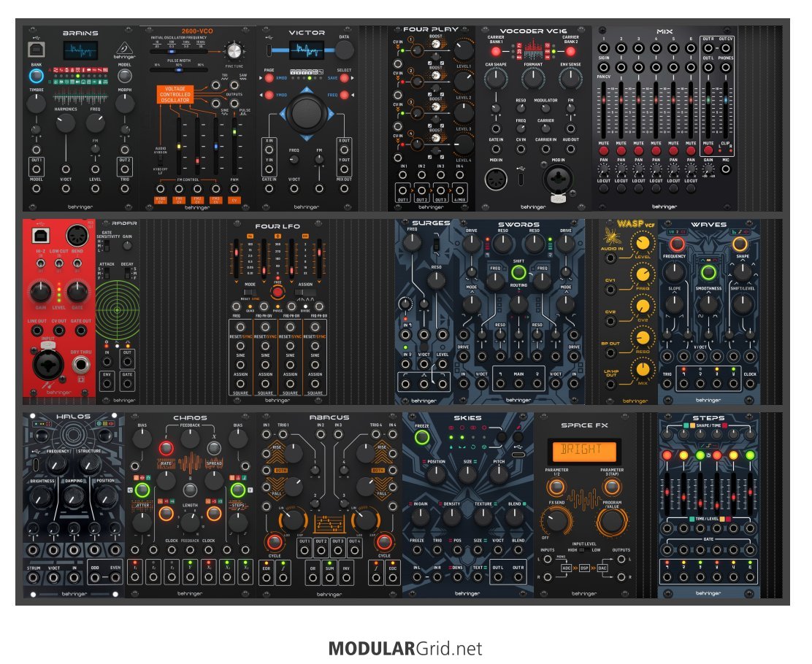Toggle channel 1 BOOST switch on Four Play
The image size is (812, 664).
436,45
